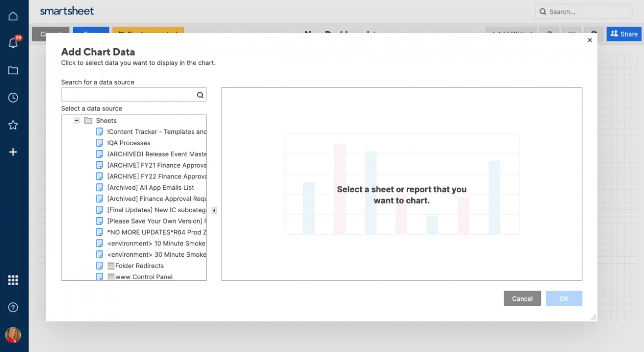
Task: Collapse the Sheets folder tree
Action: click(x=77, y=120)
